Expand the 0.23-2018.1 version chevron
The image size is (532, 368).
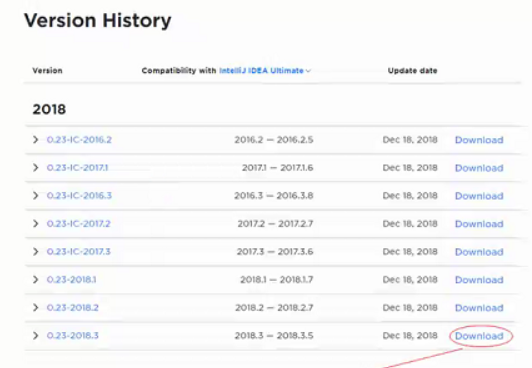[36, 279]
